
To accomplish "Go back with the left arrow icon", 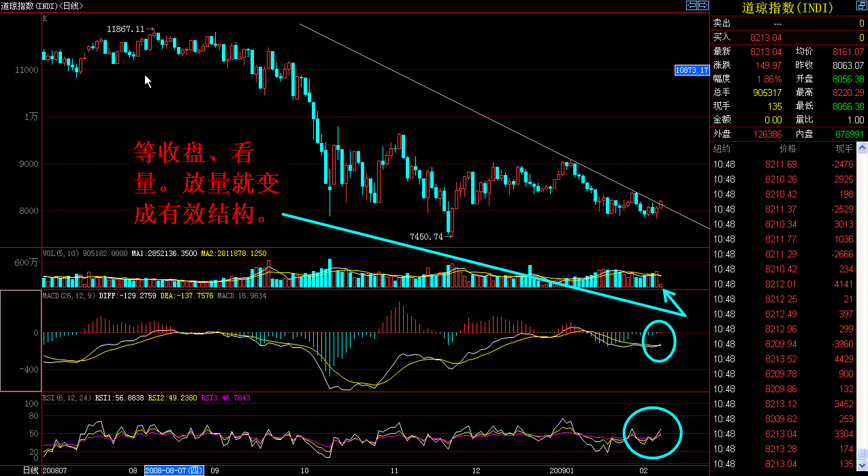I will (x=692, y=5).
